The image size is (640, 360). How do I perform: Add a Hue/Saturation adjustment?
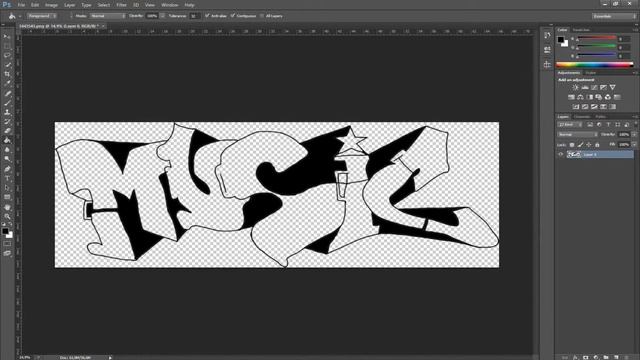point(571,97)
